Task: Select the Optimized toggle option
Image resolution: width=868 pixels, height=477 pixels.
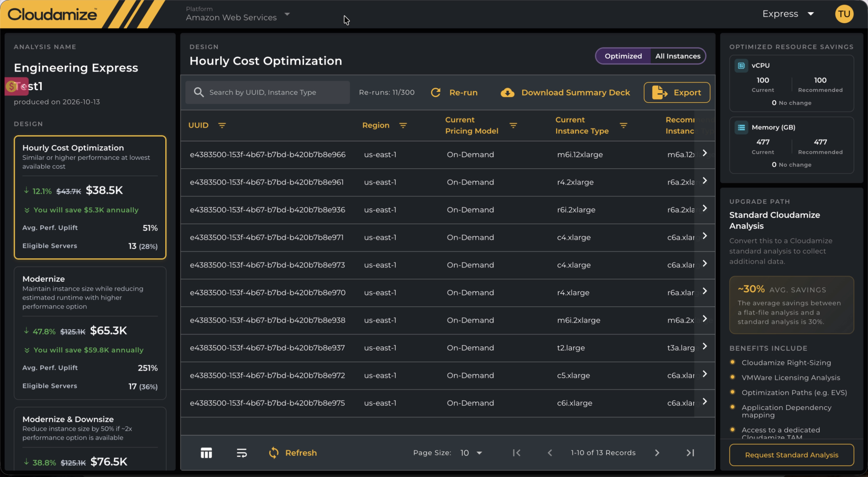Action: tap(623, 56)
